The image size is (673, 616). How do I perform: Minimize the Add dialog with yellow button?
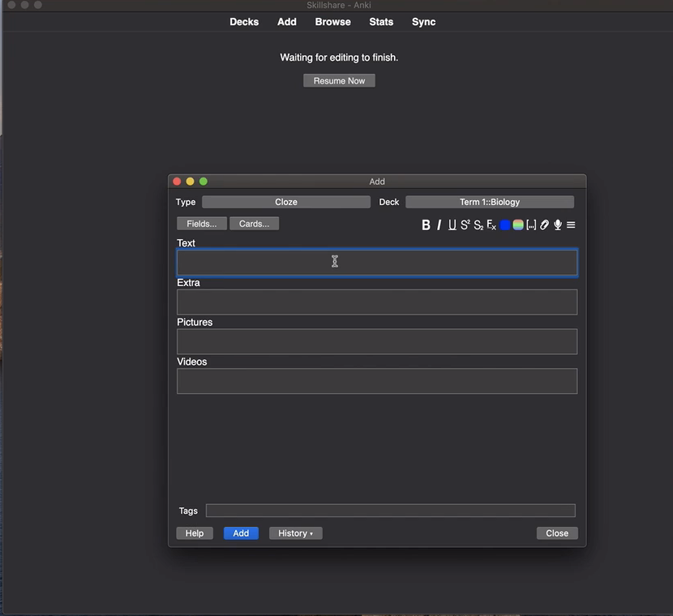click(x=190, y=182)
